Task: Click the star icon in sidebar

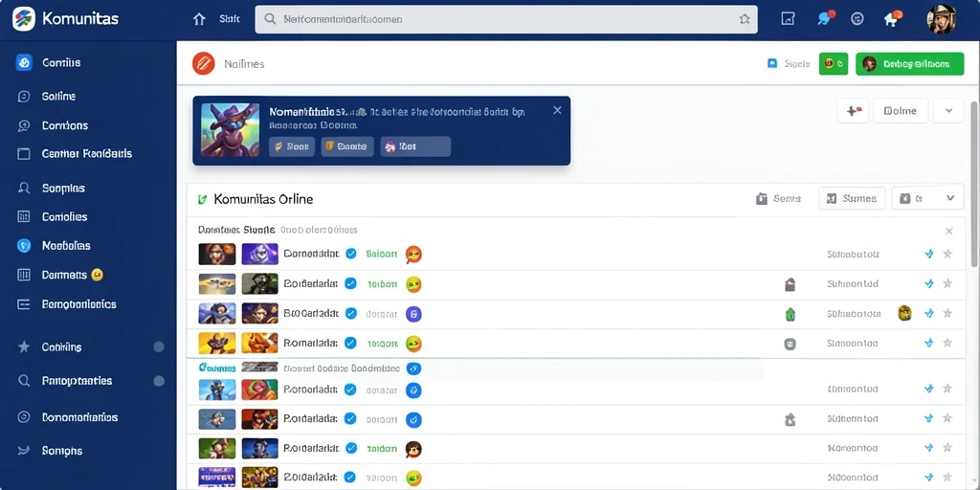Action: 24,346
